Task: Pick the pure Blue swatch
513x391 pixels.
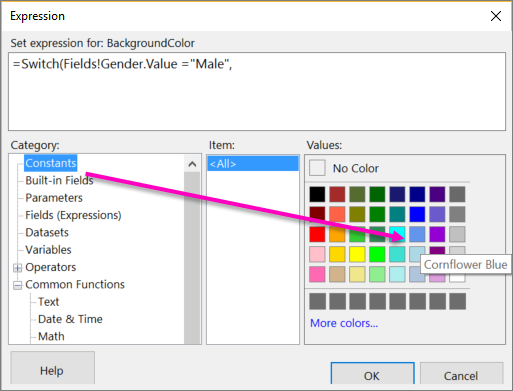Action: click(417, 214)
